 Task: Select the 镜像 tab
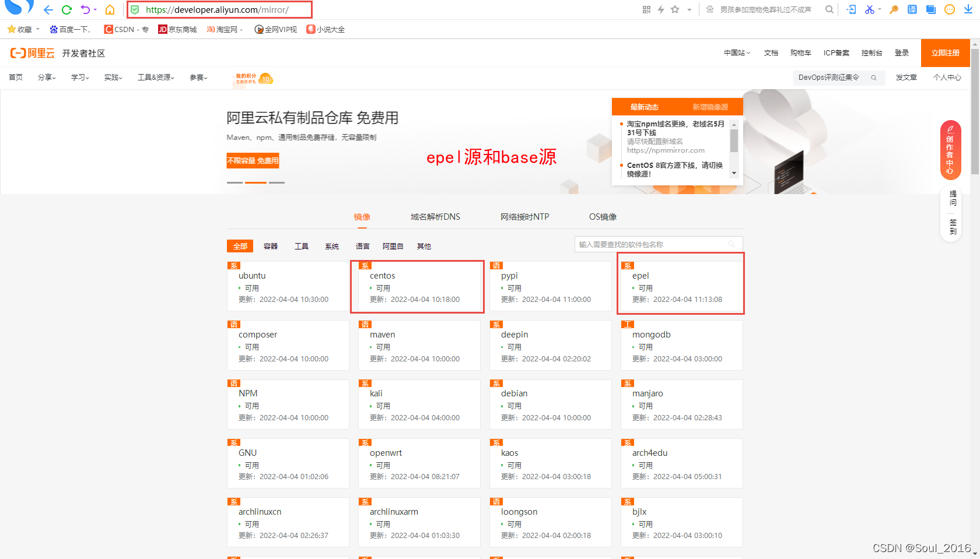[362, 217]
